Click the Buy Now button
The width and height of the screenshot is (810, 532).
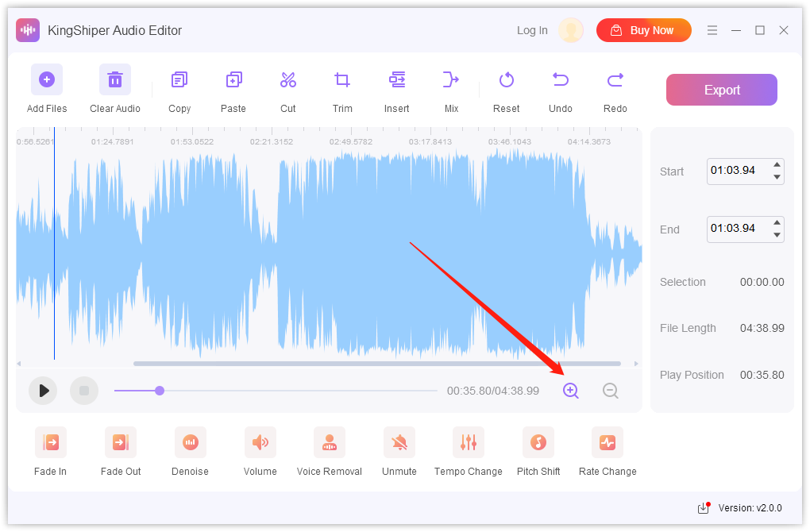[x=644, y=30]
